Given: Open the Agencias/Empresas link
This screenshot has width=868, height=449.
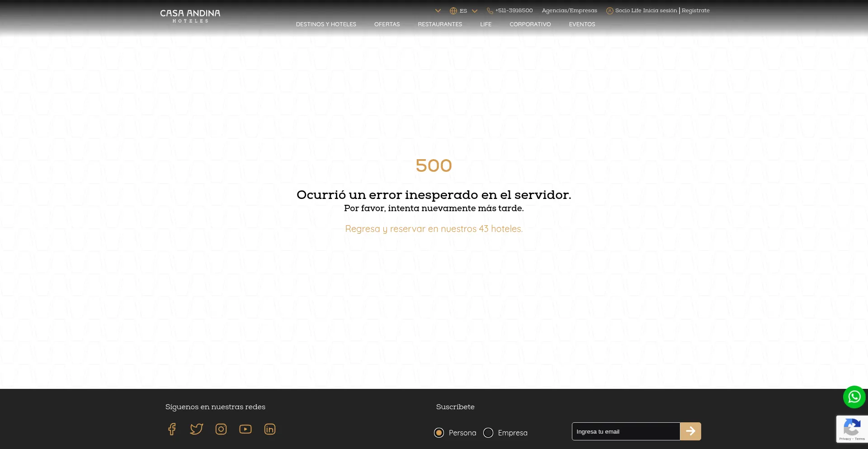Looking at the screenshot, I should (x=569, y=10).
